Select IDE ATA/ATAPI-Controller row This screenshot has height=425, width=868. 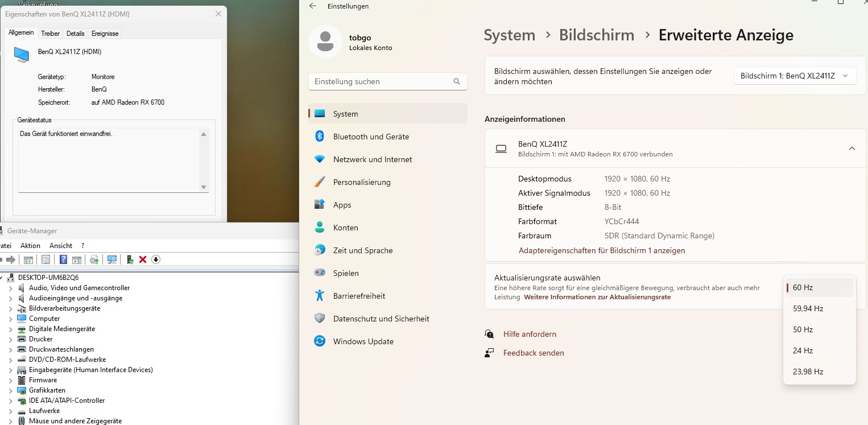(67, 401)
